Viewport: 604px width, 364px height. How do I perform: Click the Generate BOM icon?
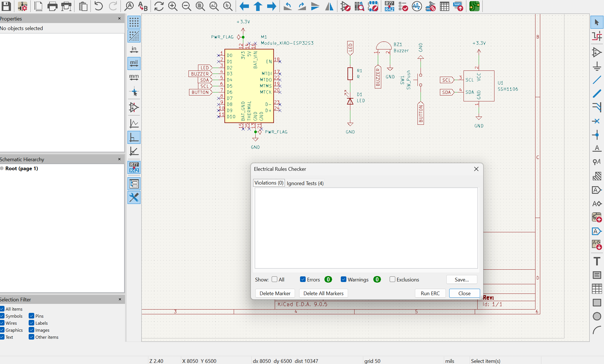click(458, 6)
